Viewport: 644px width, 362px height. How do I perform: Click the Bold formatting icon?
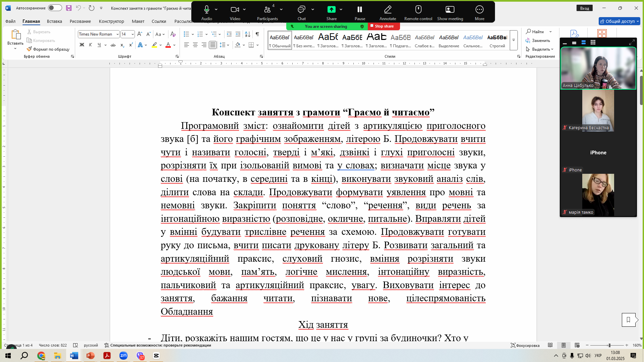(x=82, y=45)
